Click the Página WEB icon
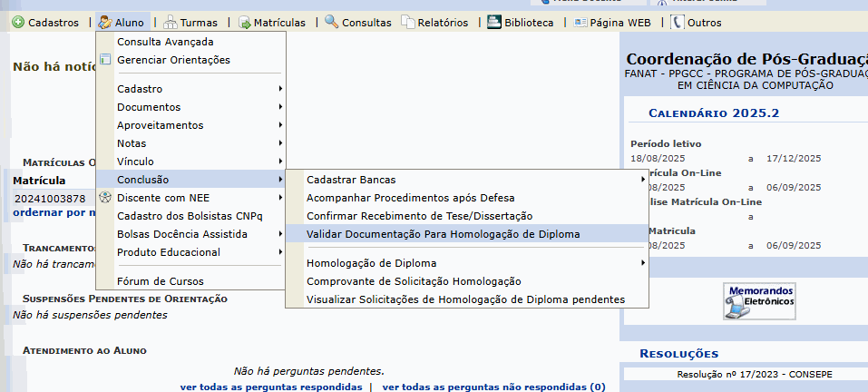This screenshot has height=392, width=868. tap(580, 23)
